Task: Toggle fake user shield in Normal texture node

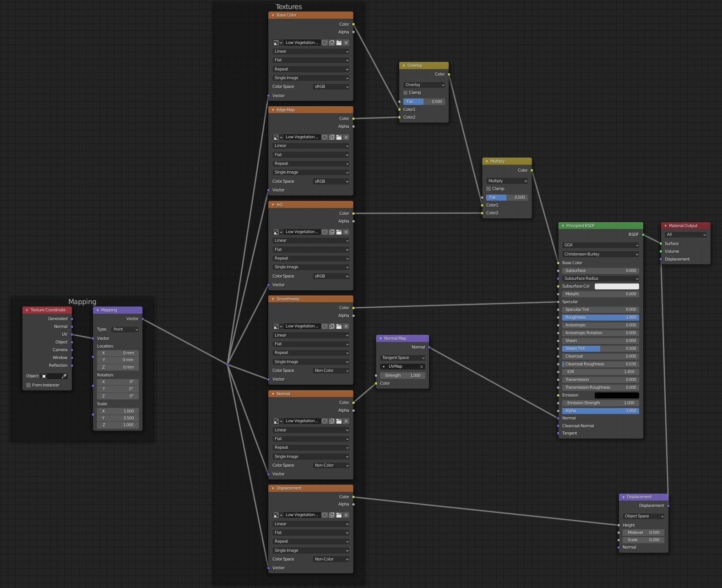Action: (325, 421)
